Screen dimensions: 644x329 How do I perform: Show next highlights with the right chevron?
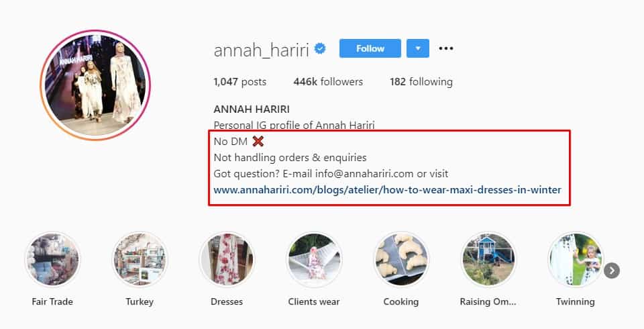tap(612, 271)
